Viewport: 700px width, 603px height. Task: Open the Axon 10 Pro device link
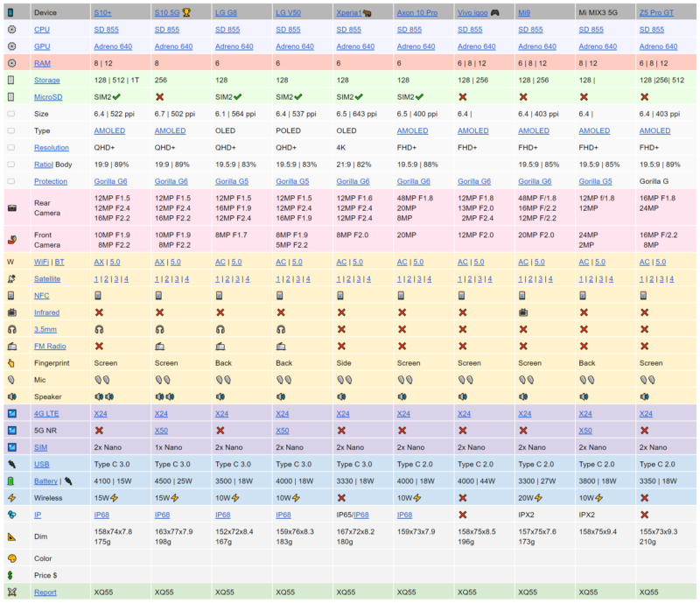416,13
